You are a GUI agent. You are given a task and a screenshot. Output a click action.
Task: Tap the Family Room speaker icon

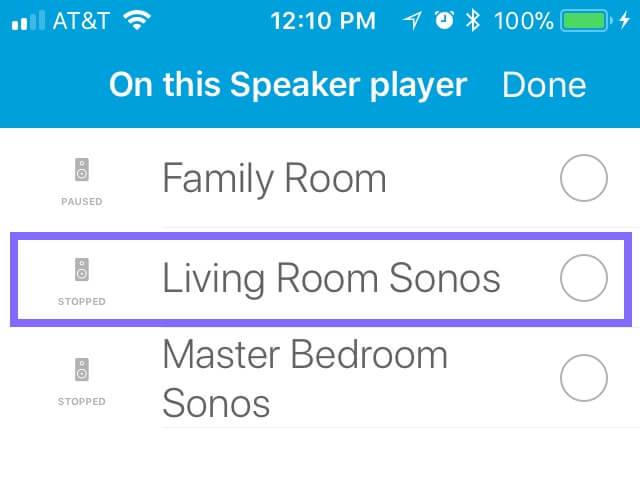click(82, 169)
